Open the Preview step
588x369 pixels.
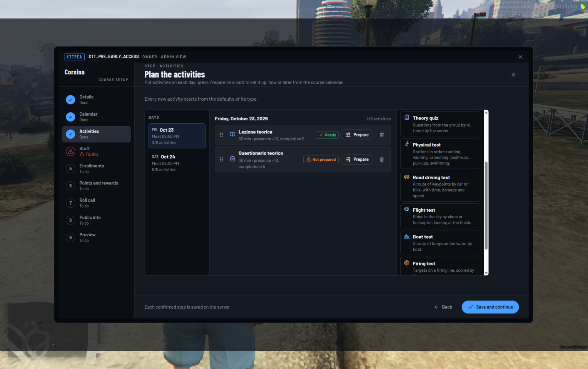click(96, 237)
